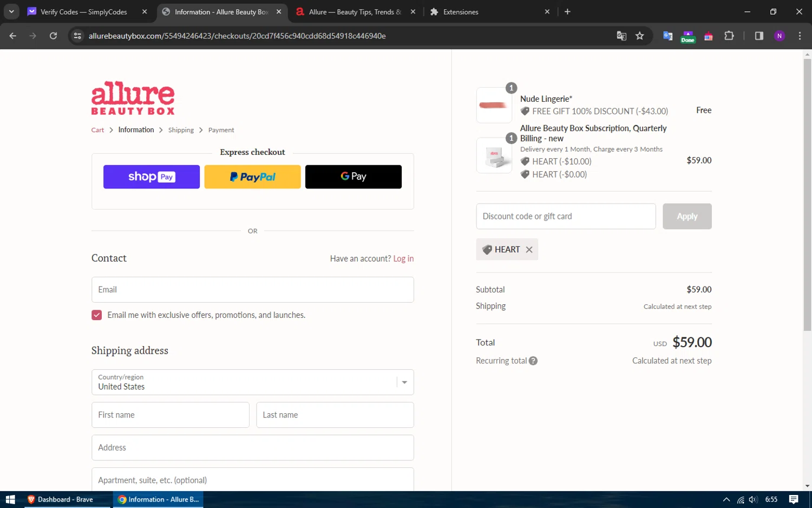Open the Google Translate extension
This screenshot has width=812, height=508.
coord(668,36)
